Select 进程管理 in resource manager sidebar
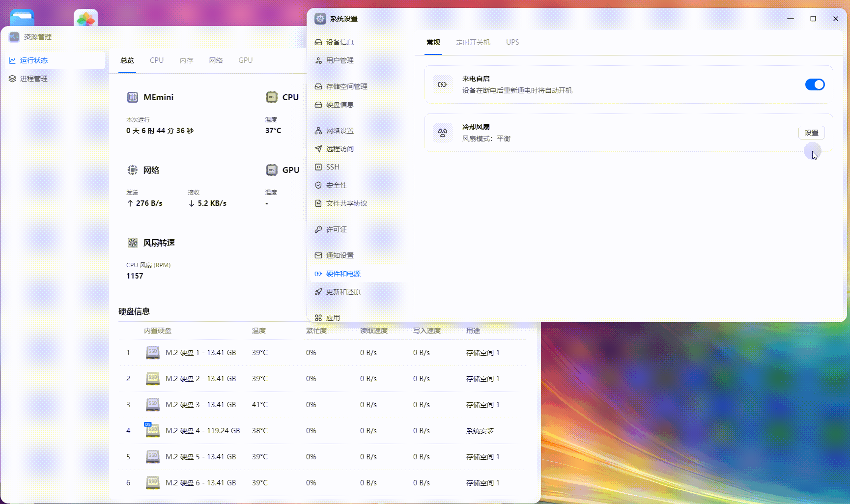 tap(33, 78)
